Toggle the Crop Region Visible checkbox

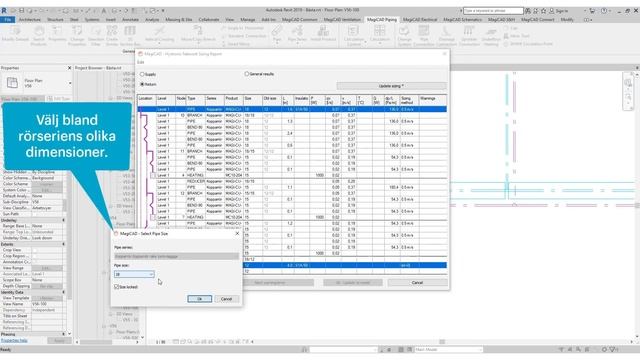[x=35, y=256]
